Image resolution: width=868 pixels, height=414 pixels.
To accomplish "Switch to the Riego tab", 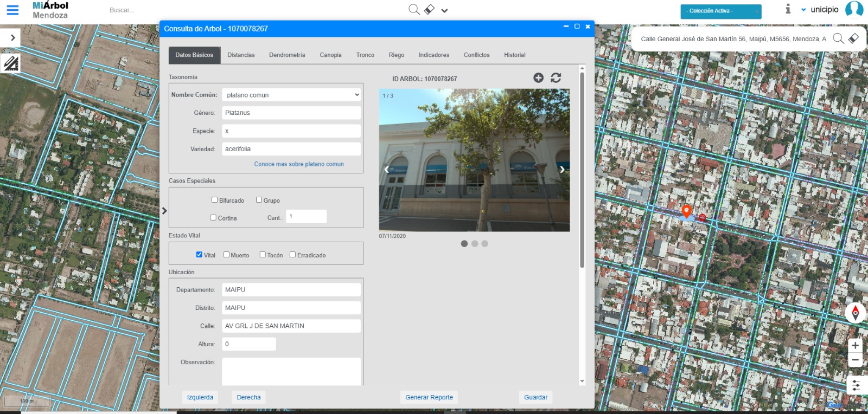I will (x=397, y=55).
